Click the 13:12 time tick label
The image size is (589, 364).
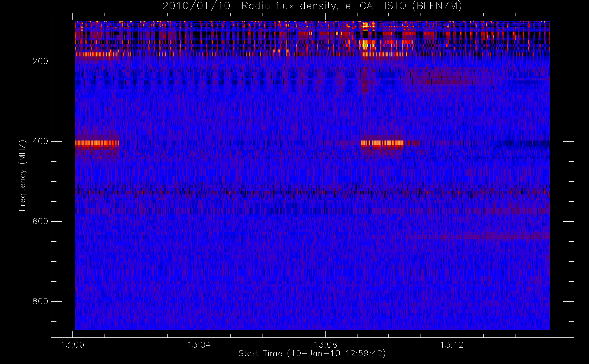tap(452, 345)
